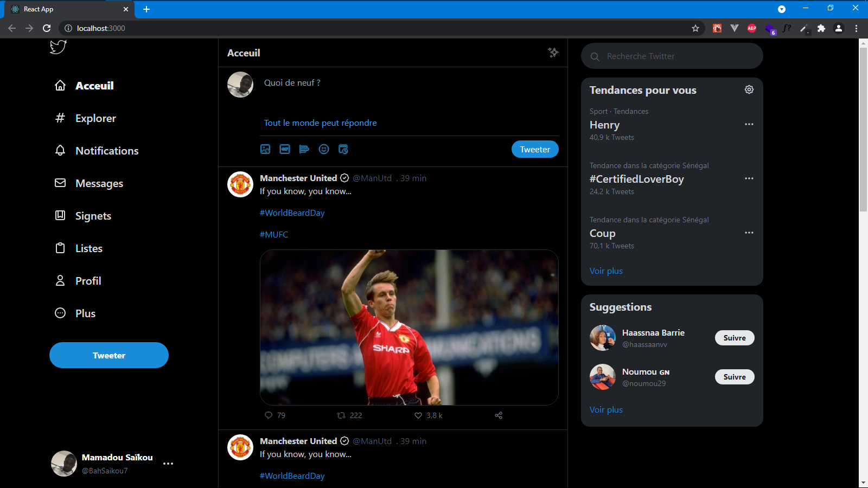The width and height of the screenshot is (868, 488).
Task: Open Plus more-options circle icon
Action: 60,313
